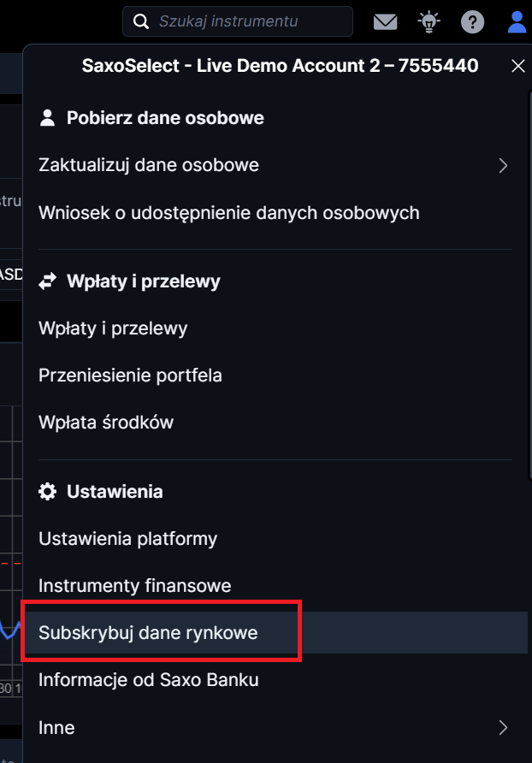Open the messages envelope icon
Image resolution: width=532 pixels, height=763 pixels.
[386, 21]
